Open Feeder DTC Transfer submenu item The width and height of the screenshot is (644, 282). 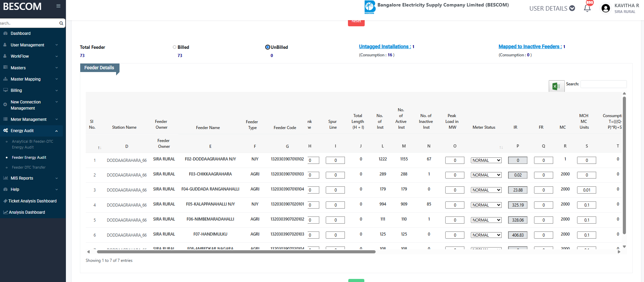pos(29,167)
